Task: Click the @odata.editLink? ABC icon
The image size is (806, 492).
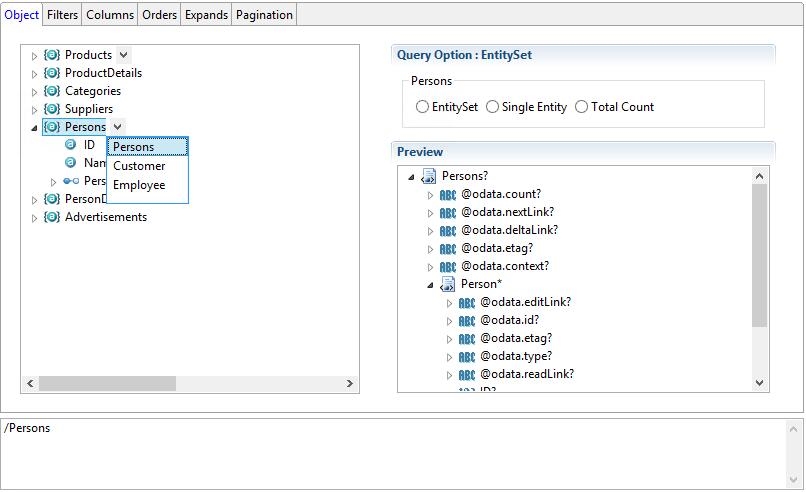Action: (467, 302)
